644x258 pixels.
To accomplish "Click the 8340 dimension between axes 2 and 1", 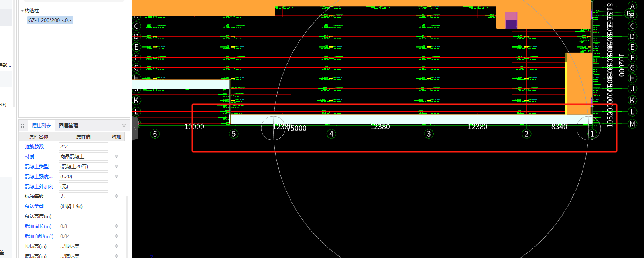I will [559, 127].
